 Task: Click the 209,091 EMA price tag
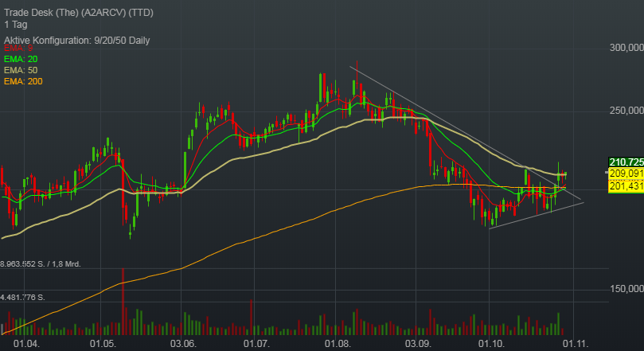click(x=625, y=174)
